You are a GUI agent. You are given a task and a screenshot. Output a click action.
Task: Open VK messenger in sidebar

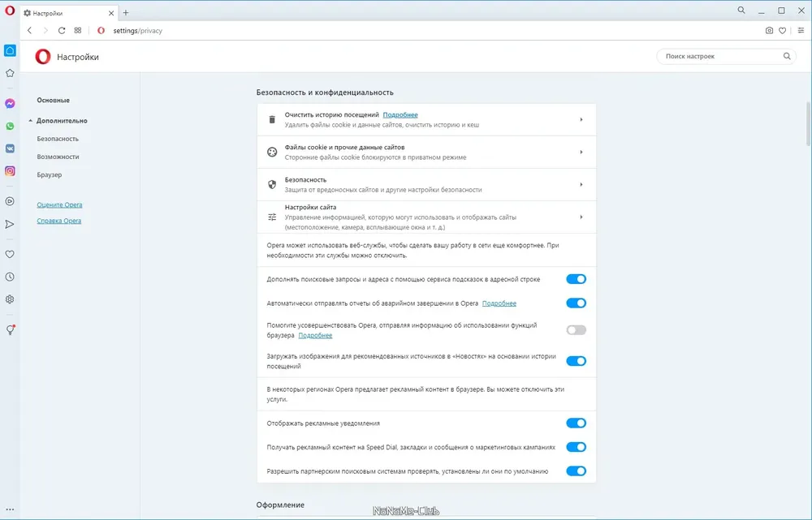point(10,148)
